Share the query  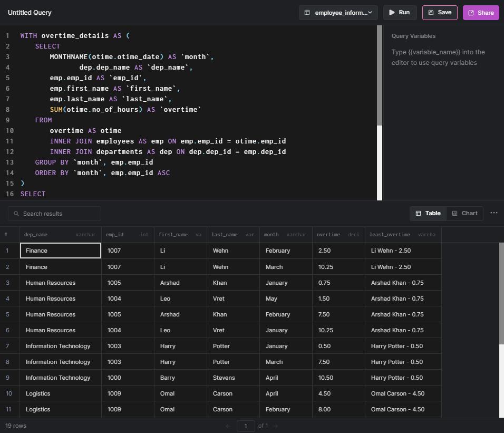(481, 13)
